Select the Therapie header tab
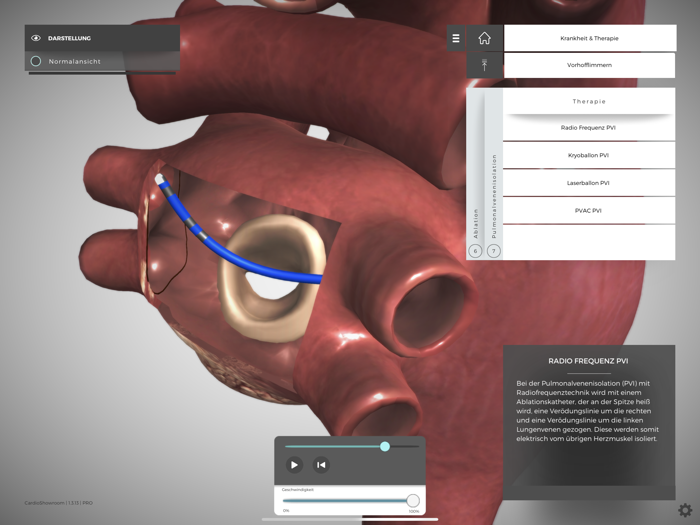Viewport: 700px width, 525px height. pyautogui.click(x=589, y=101)
